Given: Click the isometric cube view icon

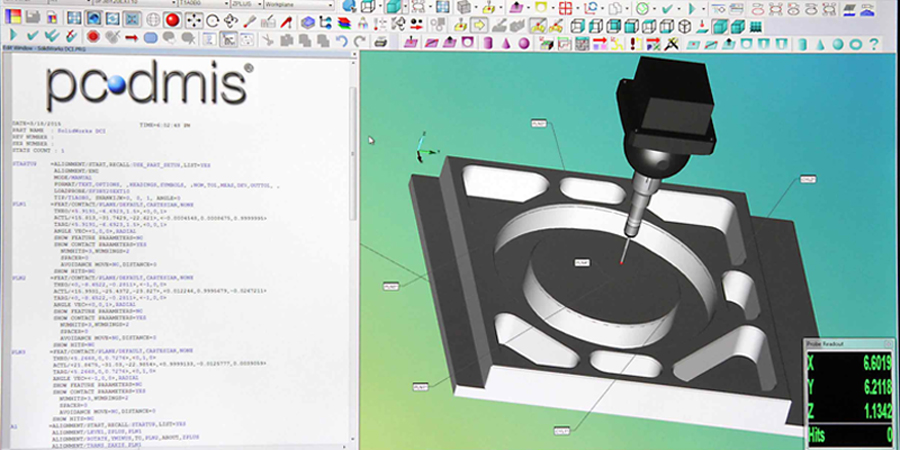Looking at the screenshot, I should 684,26.
